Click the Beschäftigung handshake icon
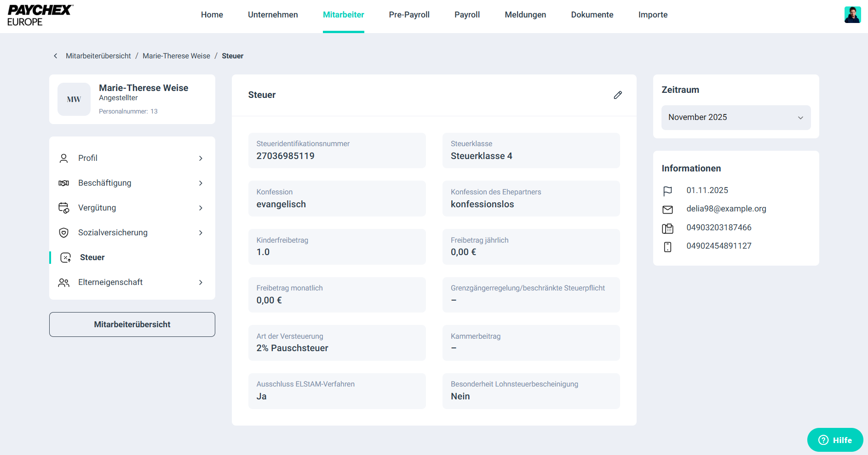This screenshot has width=868, height=455. click(64, 183)
